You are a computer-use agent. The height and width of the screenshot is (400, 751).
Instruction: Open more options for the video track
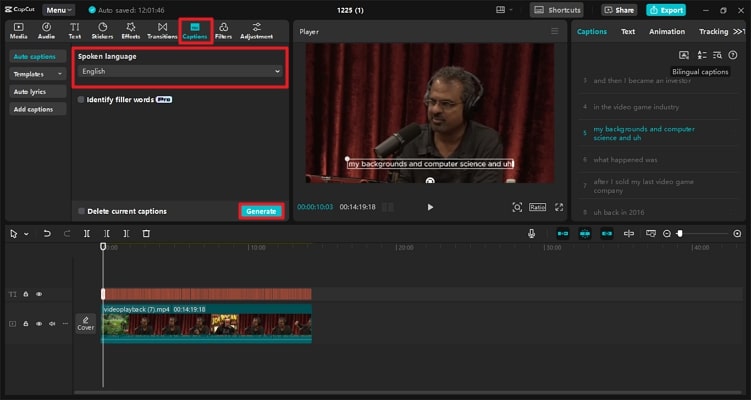65,324
